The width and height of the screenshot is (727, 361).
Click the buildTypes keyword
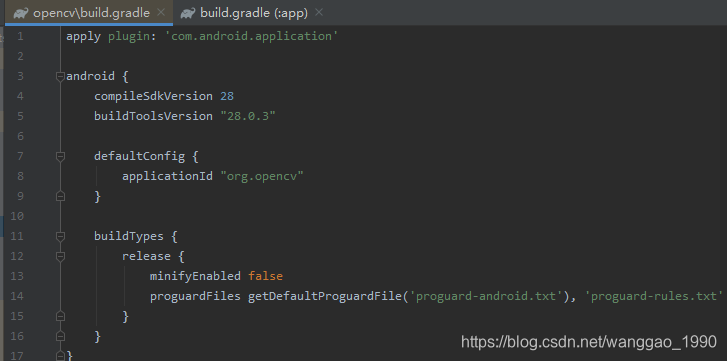tap(129, 236)
